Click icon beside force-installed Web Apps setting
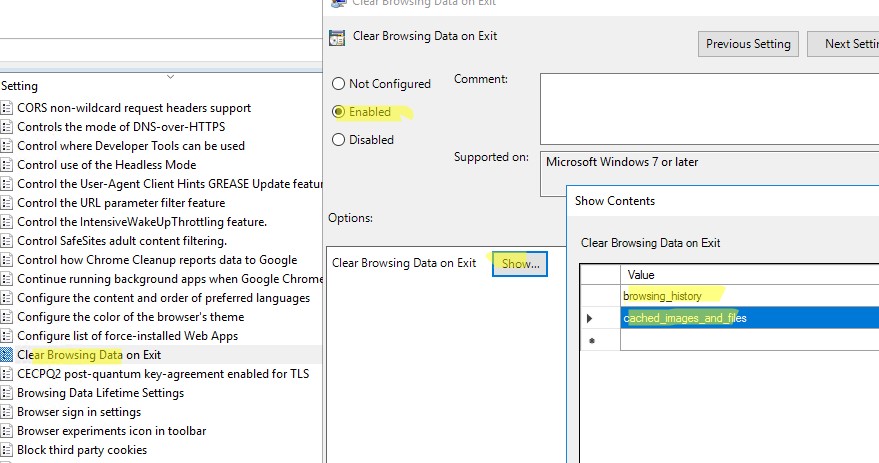Image resolution: width=879 pixels, height=463 pixels. click(6, 336)
